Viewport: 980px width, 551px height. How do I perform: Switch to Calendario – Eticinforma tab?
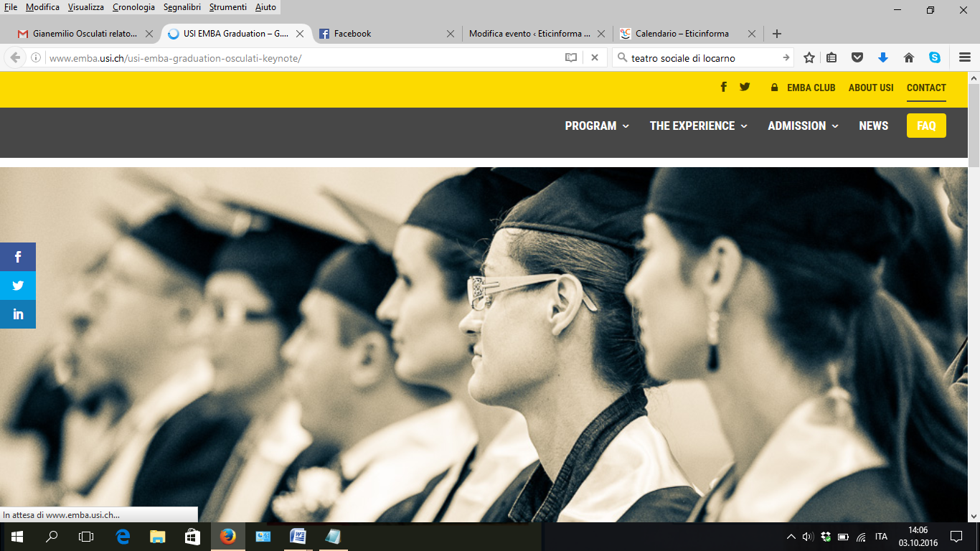[687, 34]
